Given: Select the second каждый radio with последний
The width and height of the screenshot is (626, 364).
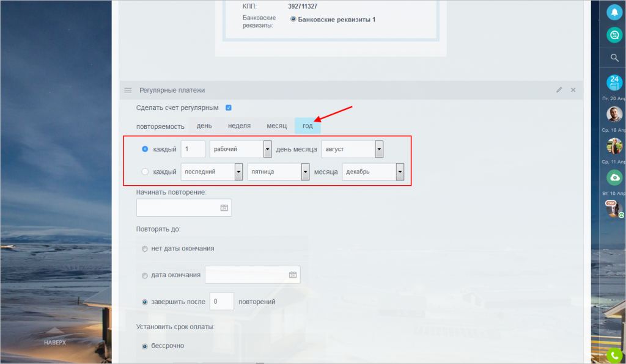Looking at the screenshot, I should point(145,172).
